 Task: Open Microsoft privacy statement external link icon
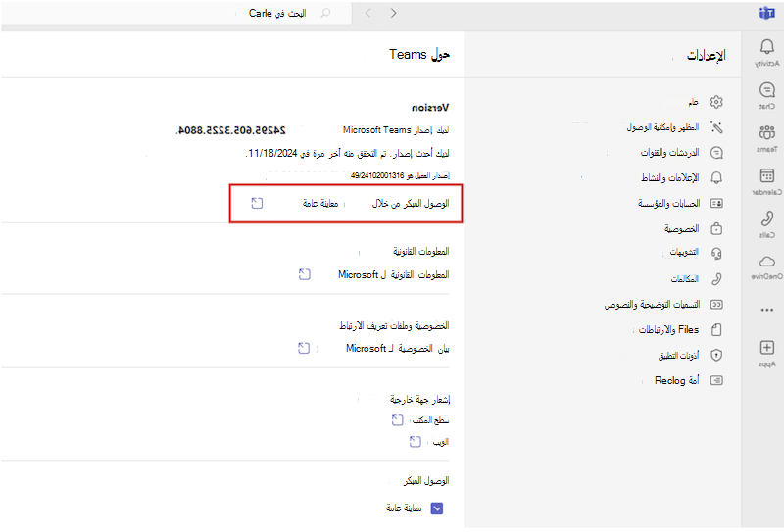[x=304, y=348]
